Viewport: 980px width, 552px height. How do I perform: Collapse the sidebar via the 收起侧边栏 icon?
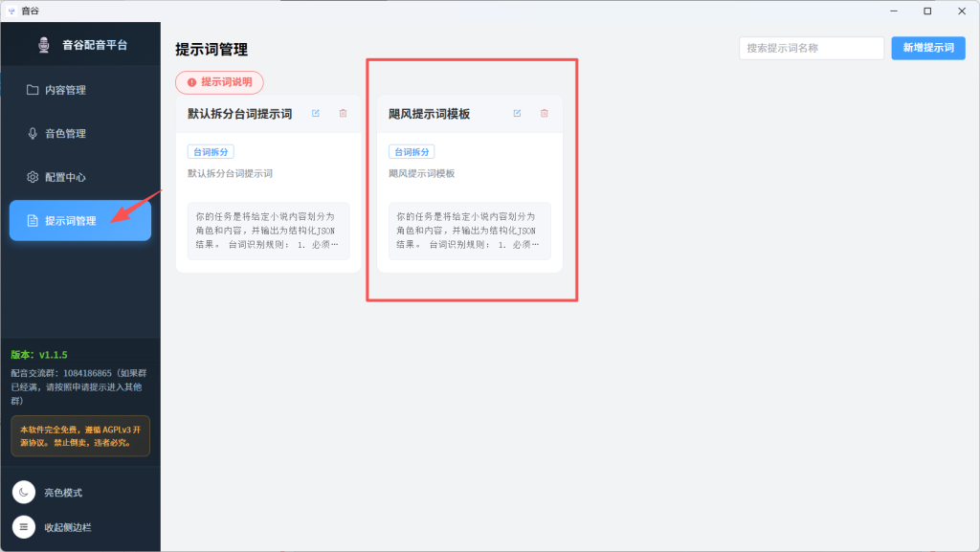[x=24, y=527]
